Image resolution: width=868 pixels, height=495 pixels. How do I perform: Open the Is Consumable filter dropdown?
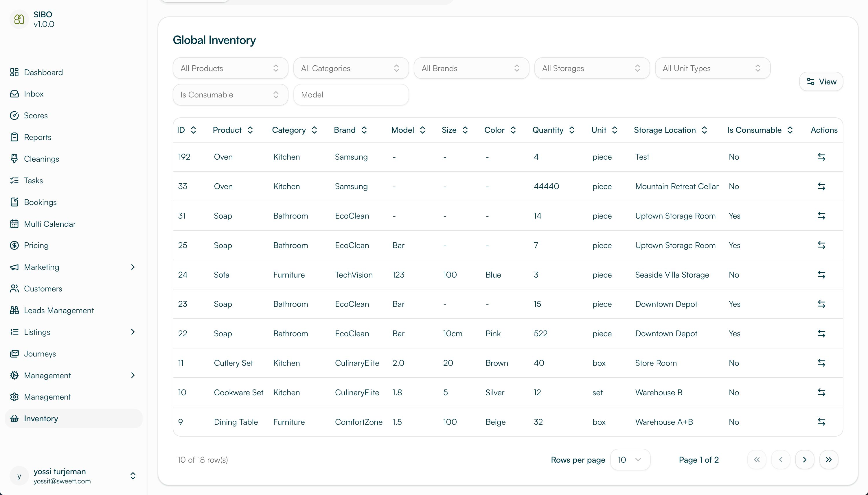230,95
